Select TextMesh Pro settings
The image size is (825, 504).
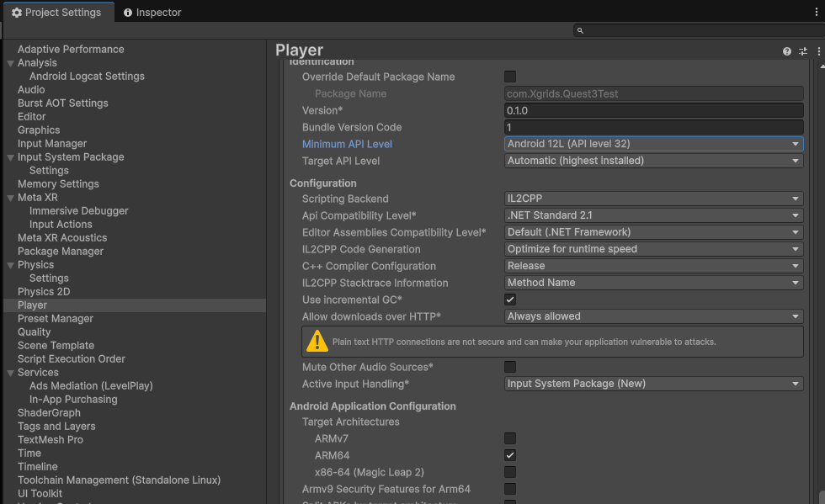[x=51, y=439]
